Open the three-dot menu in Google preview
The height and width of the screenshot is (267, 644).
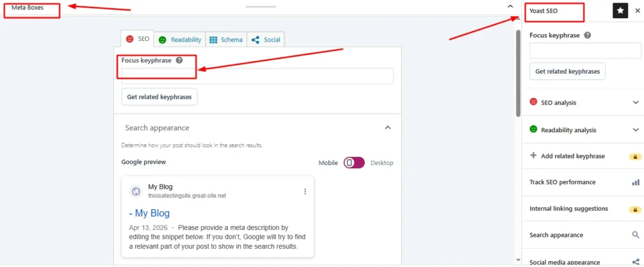pyautogui.click(x=305, y=191)
